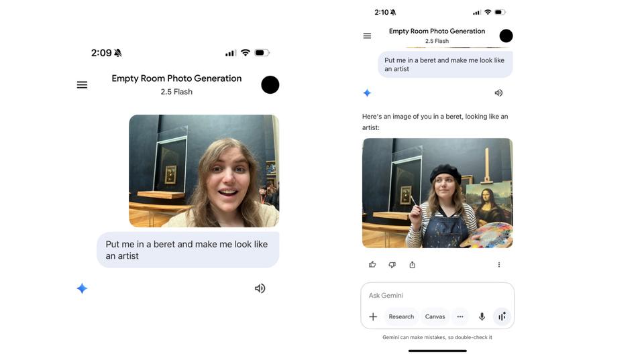Select the Research chip
Screen dimensions: 644x362
pyautogui.click(x=401, y=316)
